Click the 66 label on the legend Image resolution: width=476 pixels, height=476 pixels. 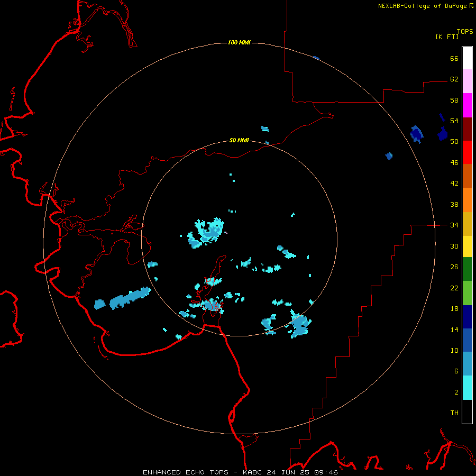point(454,59)
